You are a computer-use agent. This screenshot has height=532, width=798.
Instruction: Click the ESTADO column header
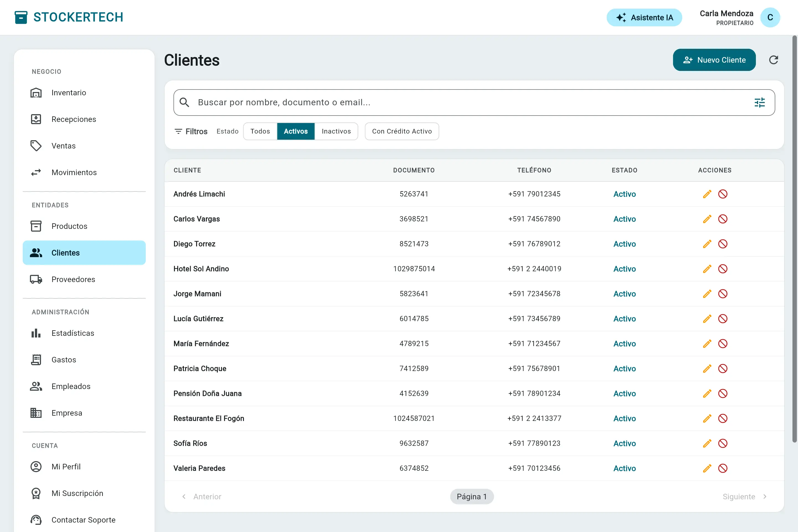[624, 170]
